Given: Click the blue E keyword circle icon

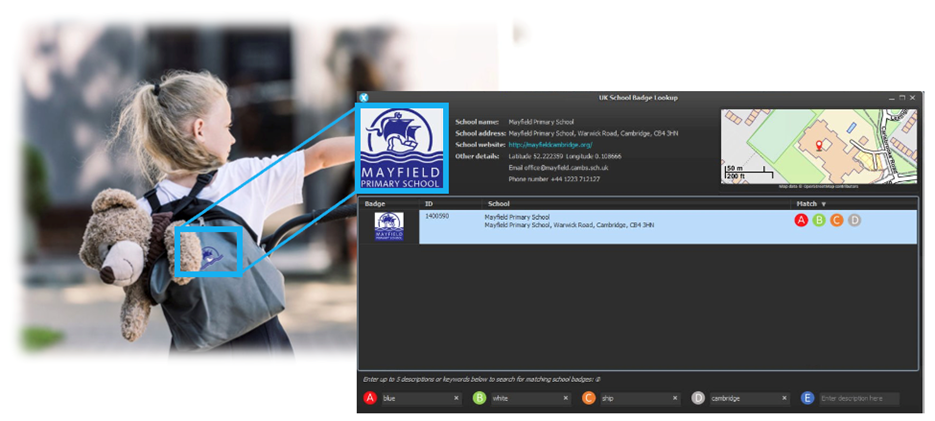Looking at the screenshot, I should point(807,398).
